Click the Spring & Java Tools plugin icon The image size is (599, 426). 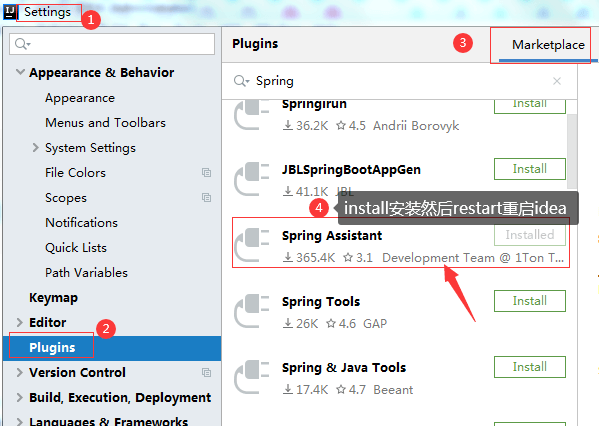click(x=252, y=377)
